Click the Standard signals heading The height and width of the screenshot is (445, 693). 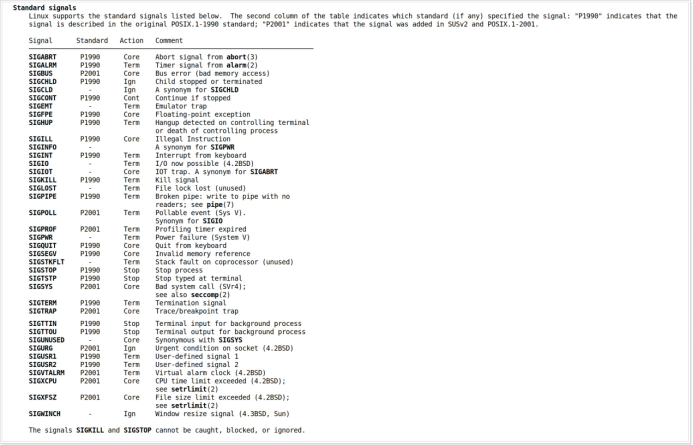tap(44, 8)
